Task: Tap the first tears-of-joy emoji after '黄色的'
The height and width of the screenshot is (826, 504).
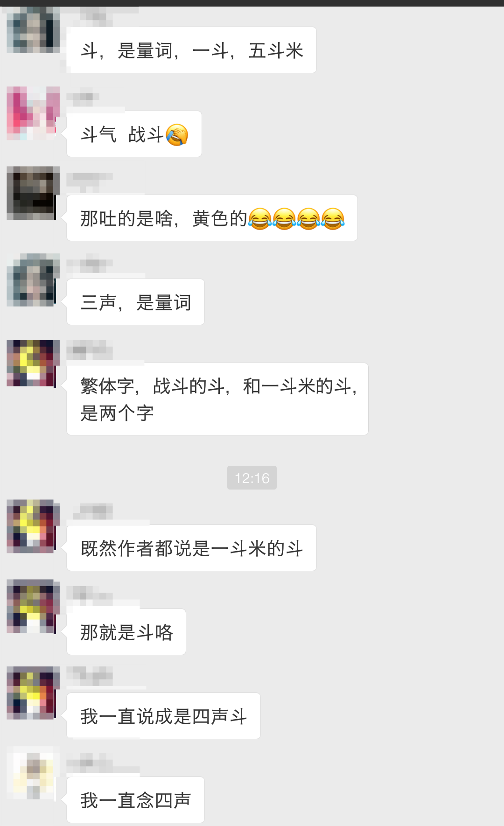Action: pos(260,218)
